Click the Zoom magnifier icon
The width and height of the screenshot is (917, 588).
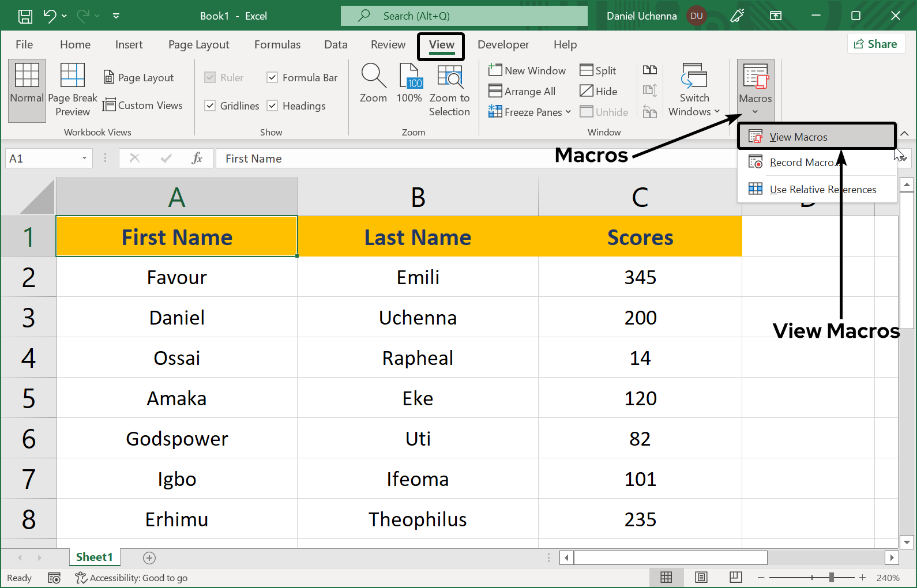(x=373, y=76)
